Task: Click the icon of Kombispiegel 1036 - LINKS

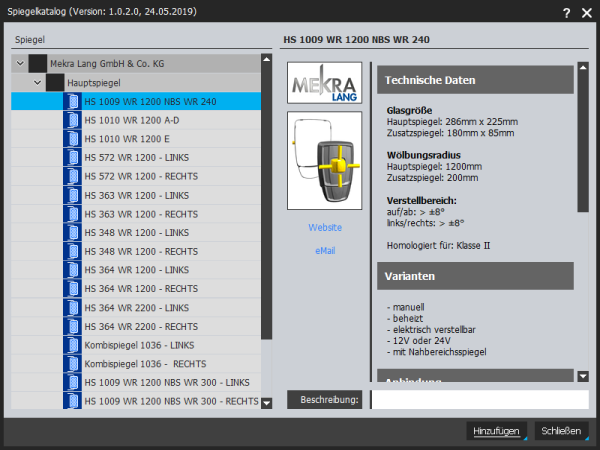Action: (72, 345)
